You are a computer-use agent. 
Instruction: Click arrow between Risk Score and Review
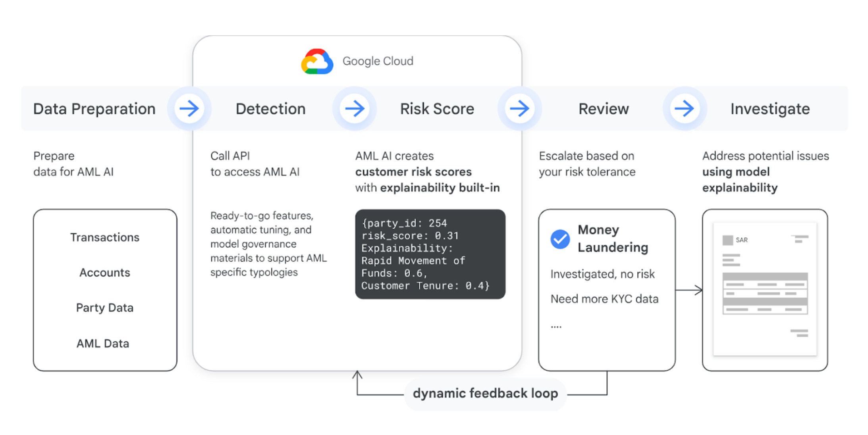point(519,108)
